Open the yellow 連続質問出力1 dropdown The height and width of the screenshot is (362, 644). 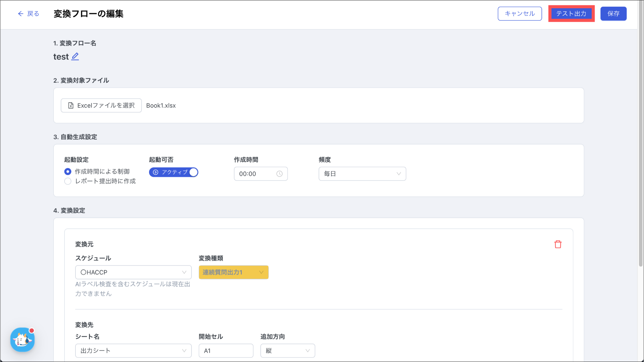coord(233,272)
